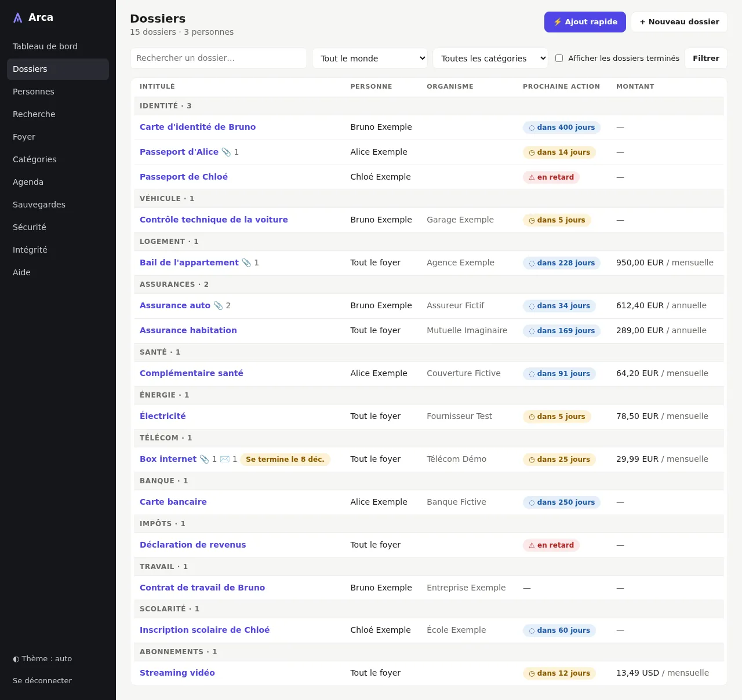The width and height of the screenshot is (742, 700).
Task: Toggle 'Afficher les dossiers terminés' checkbox
Action: [x=559, y=58]
